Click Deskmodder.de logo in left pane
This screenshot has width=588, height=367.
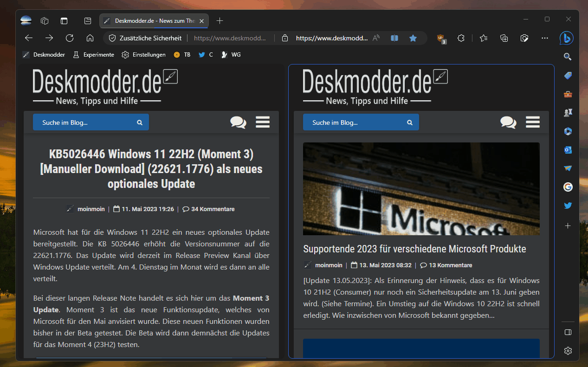[105, 87]
